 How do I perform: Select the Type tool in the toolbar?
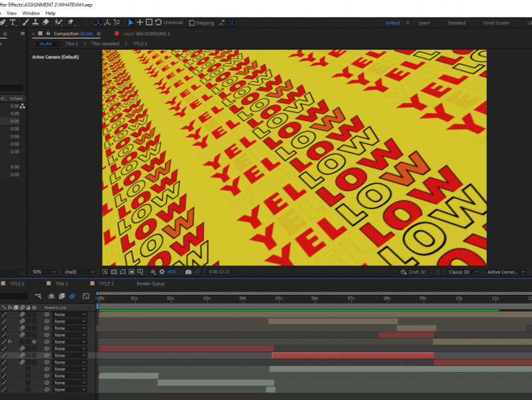(13, 23)
